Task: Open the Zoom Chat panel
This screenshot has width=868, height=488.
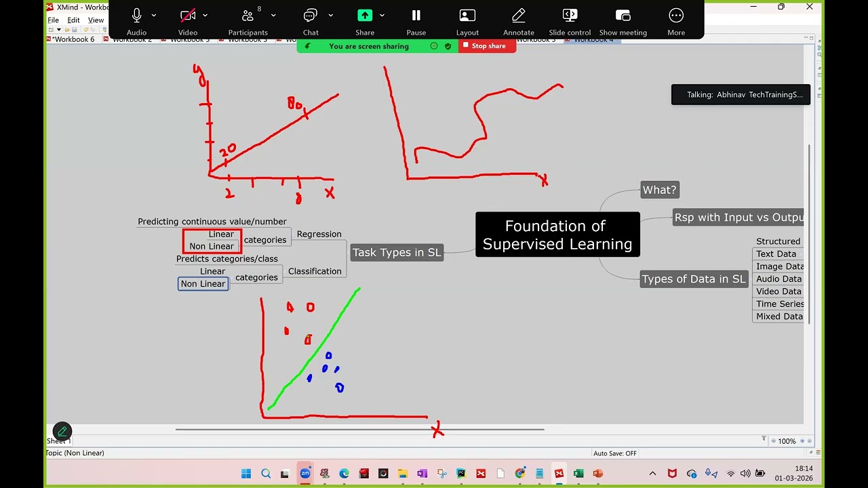Action: pos(311,16)
